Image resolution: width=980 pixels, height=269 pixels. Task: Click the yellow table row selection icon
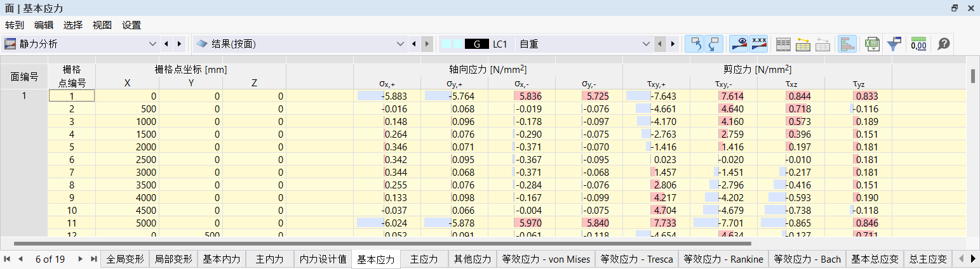click(803, 44)
